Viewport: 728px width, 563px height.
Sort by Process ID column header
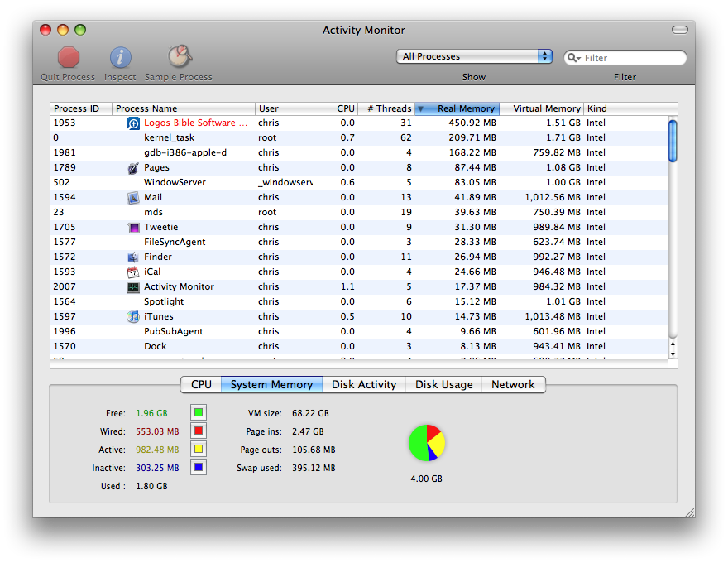[81, 108]
